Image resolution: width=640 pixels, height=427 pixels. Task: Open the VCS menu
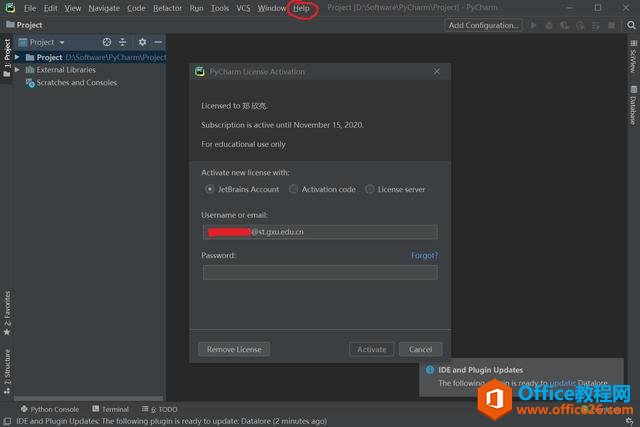coord(243,8)
